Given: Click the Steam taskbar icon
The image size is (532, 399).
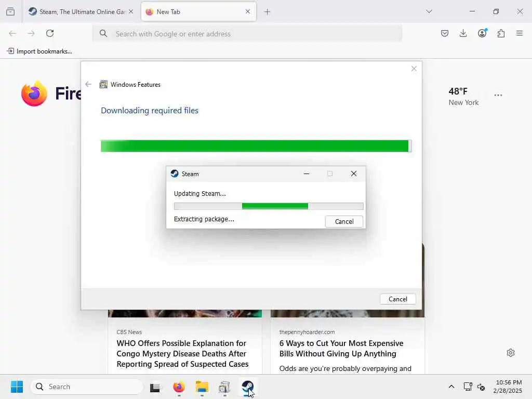Looking at the screenshot, I should 247,387.
